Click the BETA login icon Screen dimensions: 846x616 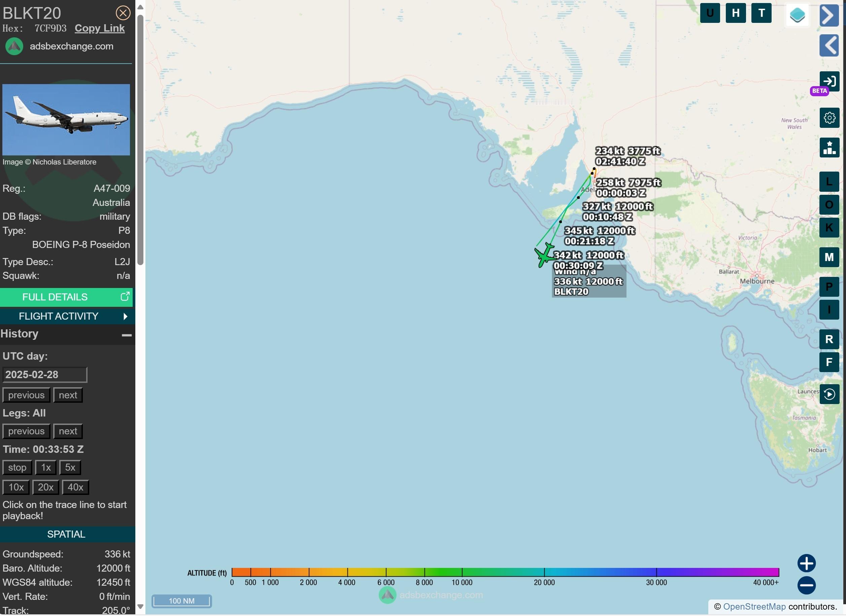point(829,81)
